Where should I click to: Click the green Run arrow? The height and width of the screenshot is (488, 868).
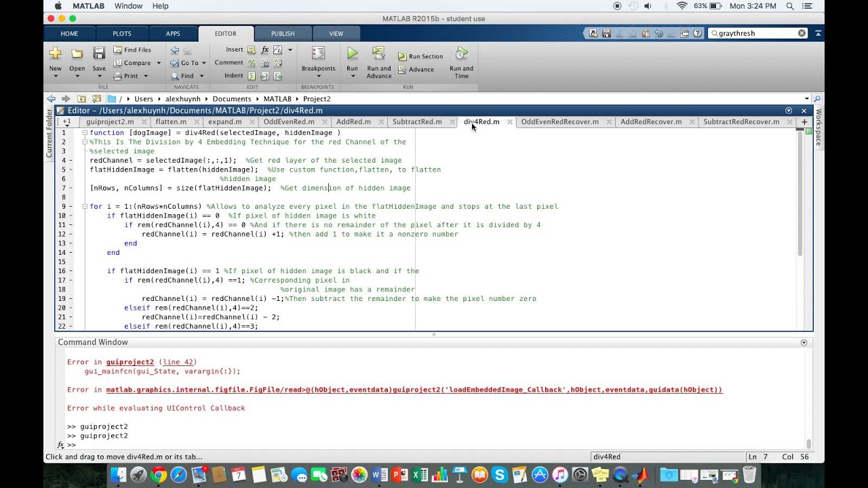click(352, 54)
